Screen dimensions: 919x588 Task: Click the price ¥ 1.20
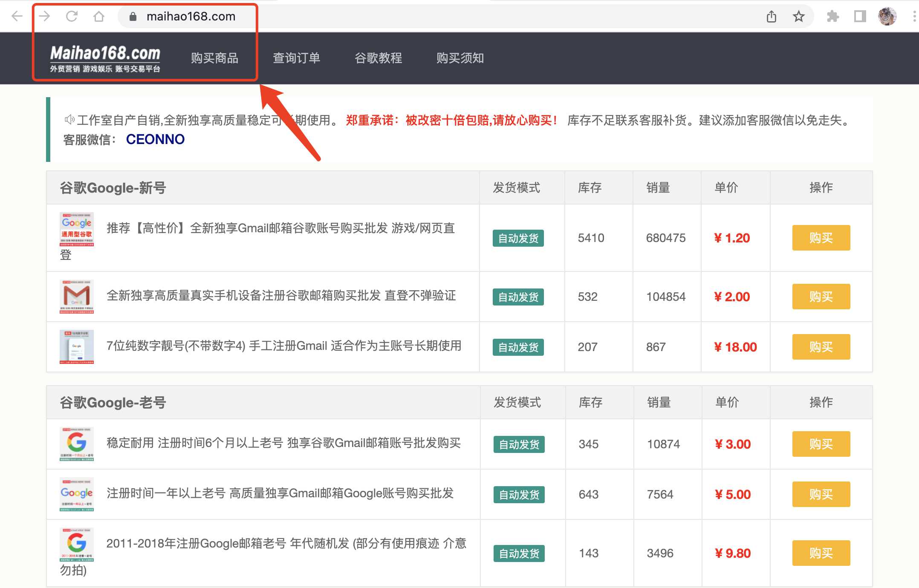point(732,238)
